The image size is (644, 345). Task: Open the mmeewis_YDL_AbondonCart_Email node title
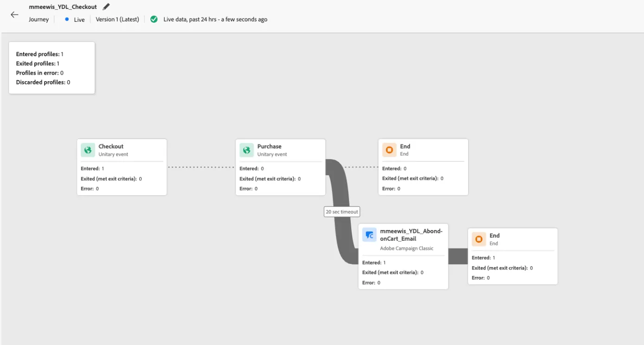[x=411, y=235]
